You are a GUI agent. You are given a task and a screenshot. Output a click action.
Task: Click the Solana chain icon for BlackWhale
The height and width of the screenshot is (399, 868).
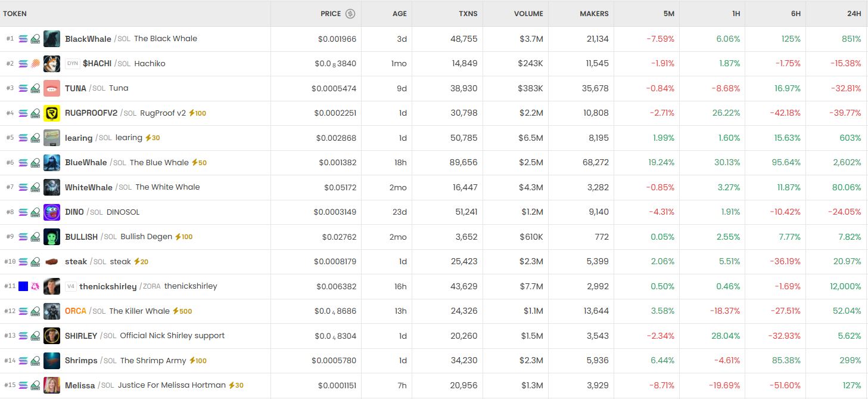(23, 39)
